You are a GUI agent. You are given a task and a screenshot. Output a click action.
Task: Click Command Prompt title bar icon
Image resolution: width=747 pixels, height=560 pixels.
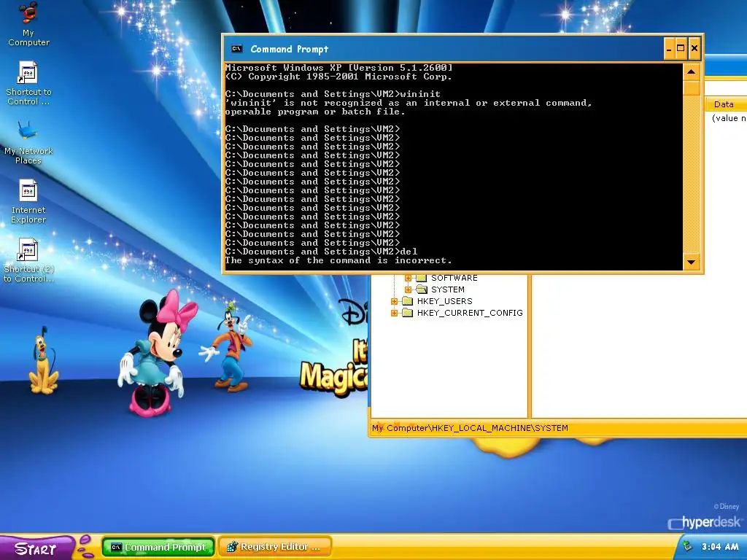click(x=237, y=49)
